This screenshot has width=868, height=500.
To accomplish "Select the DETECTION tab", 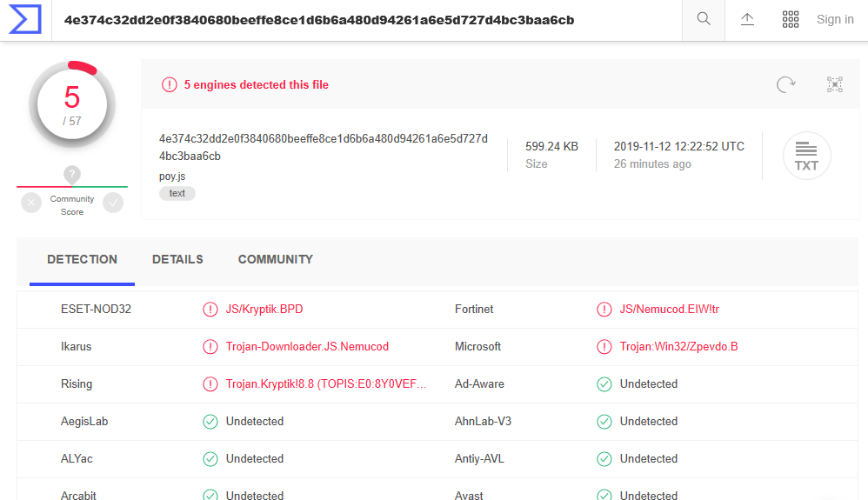I will pyautogui.click(x=82, y=259).
